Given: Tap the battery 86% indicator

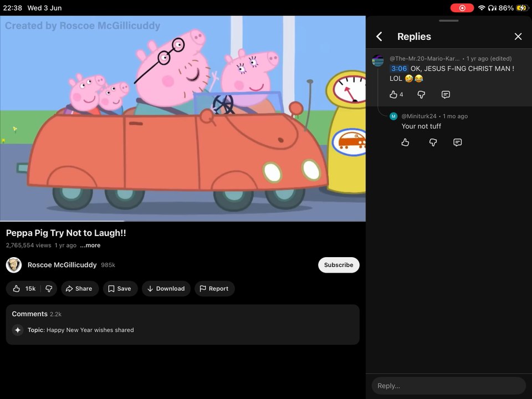Looking at the screenshot, I should click(x=514, y=8).
